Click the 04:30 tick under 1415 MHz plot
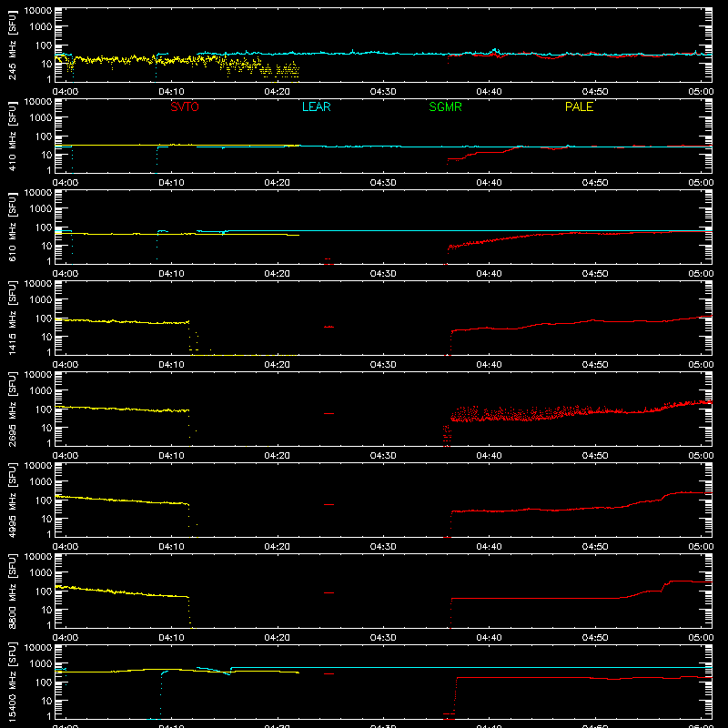 [383, 365]
